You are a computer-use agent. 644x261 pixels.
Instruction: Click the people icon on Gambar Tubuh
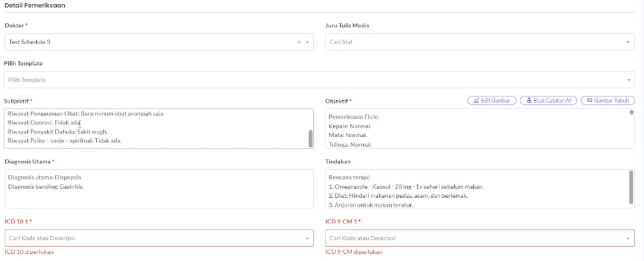(x=589, y=101)
